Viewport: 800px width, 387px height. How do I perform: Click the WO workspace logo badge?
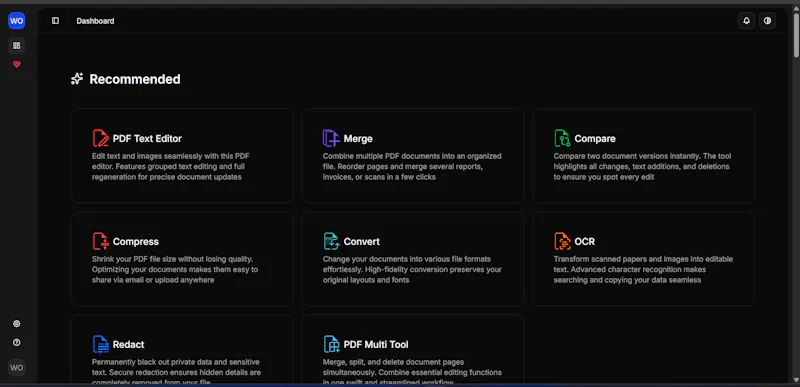tap(16, 21)
